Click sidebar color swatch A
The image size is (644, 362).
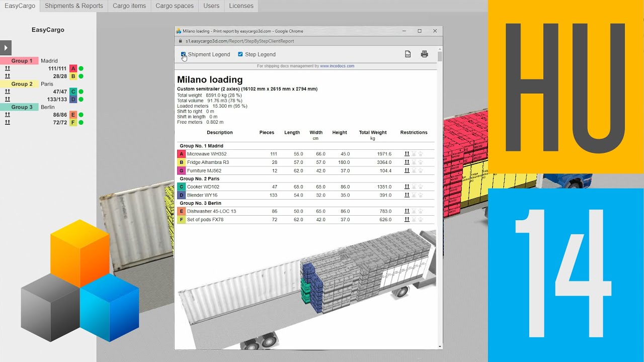(73, 68)
